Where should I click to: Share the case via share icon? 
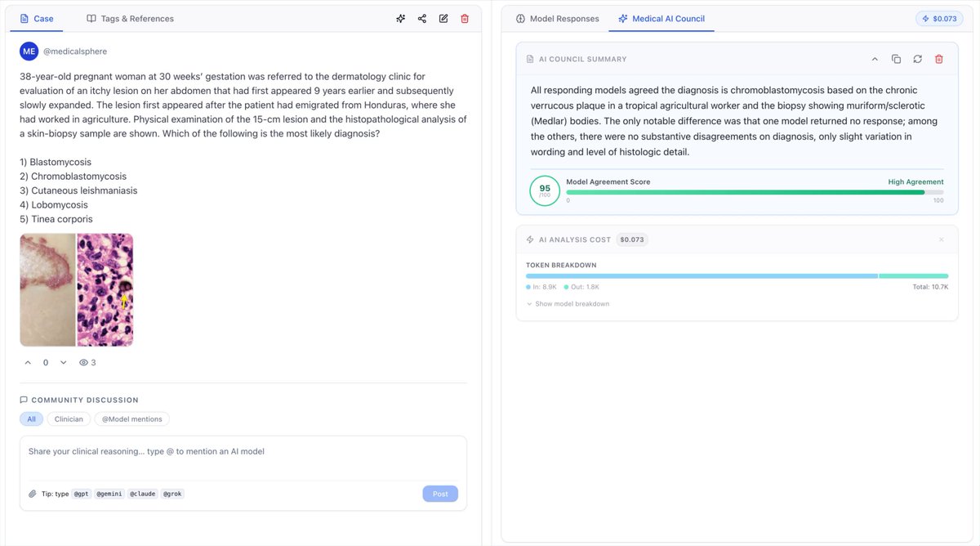pyautogui.click(x=422, y=19)
